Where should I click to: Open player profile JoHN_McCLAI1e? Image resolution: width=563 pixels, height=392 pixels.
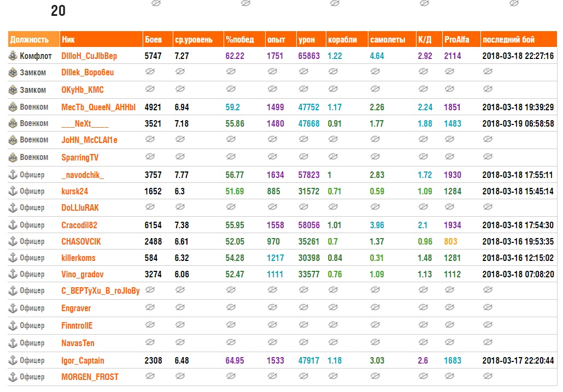coord(90,140)
